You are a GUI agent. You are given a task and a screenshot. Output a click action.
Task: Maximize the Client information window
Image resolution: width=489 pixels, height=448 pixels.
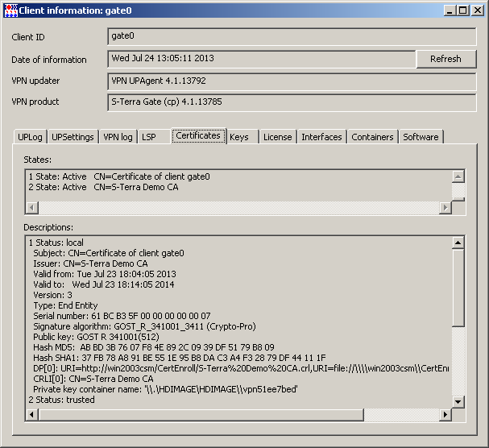click(463, 10)
